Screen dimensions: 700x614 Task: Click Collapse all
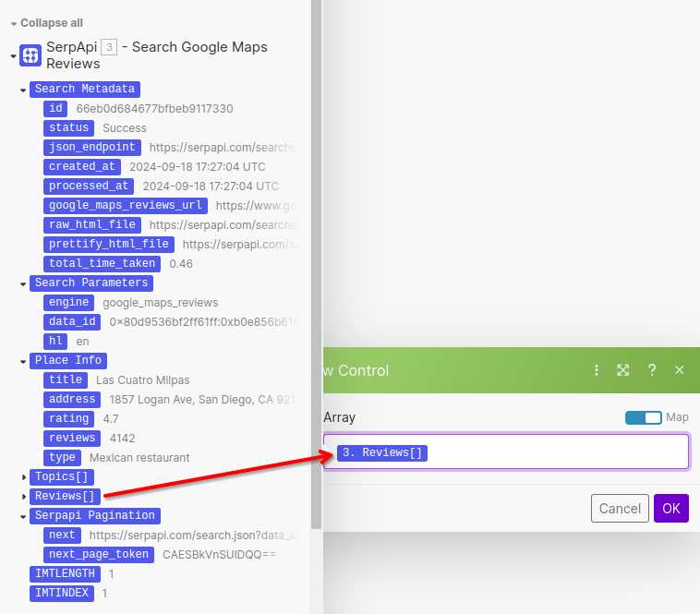(52, 23)
